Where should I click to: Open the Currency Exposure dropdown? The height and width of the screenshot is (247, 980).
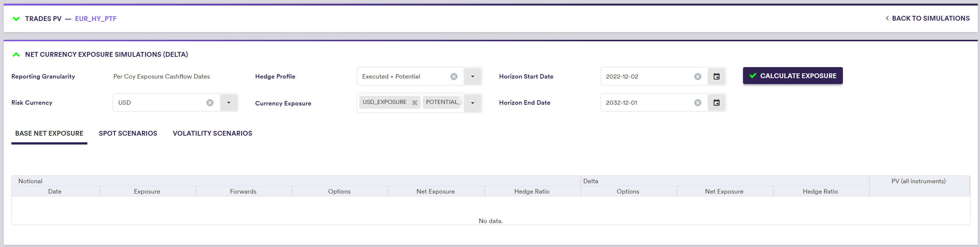click(x=472, y=103)
